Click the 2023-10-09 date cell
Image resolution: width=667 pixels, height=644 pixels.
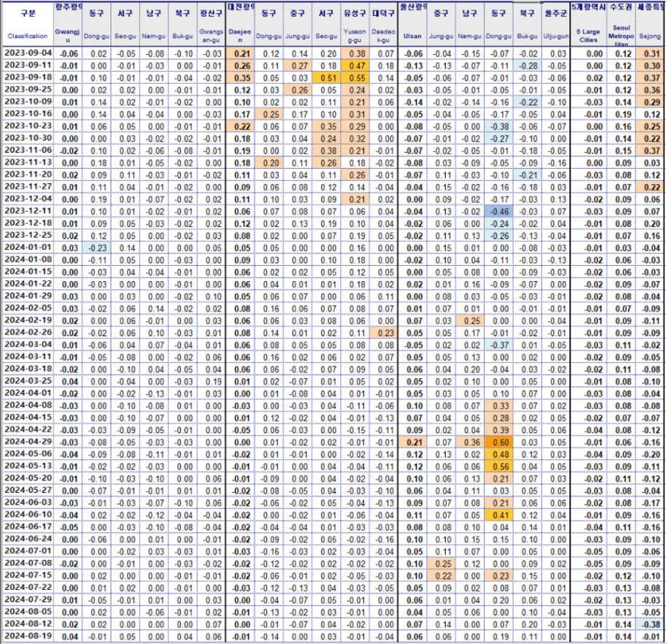pyautogui.click(x=28, y=101)
